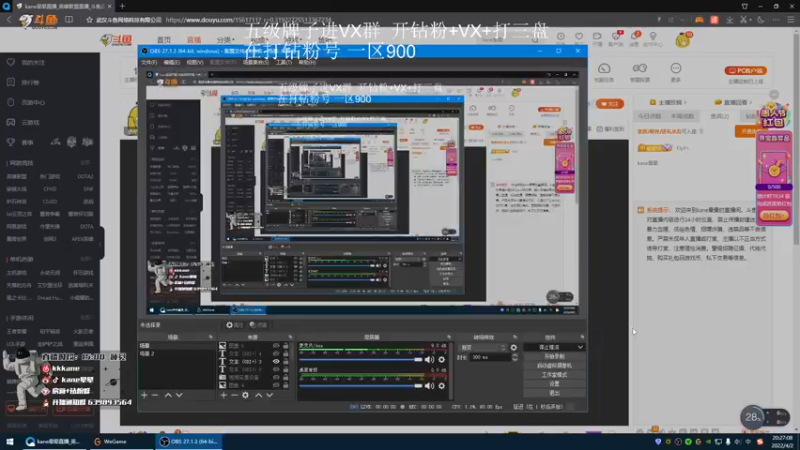The height and width of the screenshot is (450, 800).
Task: Toggle visibility of the first 文本 (GDI+) source
Action: point(276,354)
